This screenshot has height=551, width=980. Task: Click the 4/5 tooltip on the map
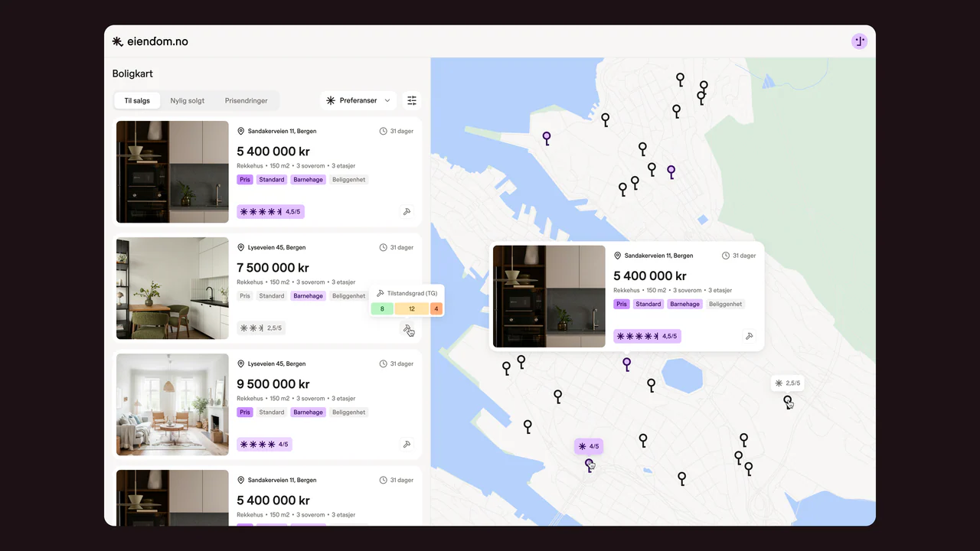[589, 446]
